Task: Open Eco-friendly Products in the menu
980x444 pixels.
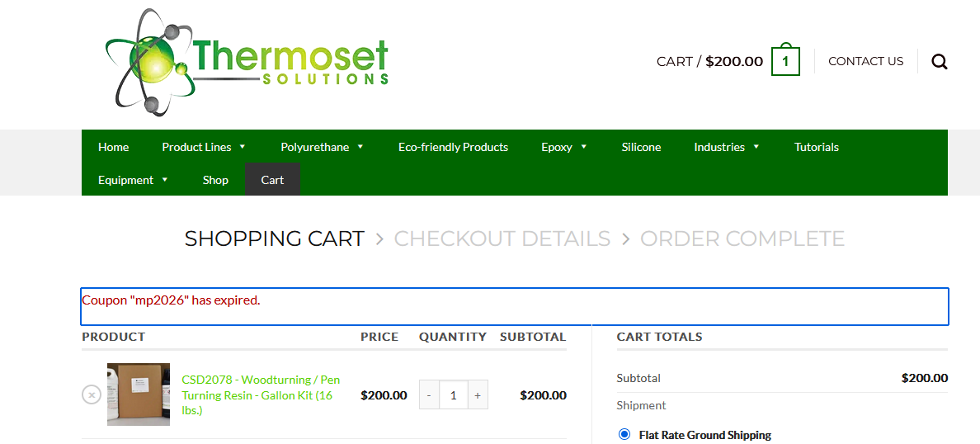Action: coord(453,147)
